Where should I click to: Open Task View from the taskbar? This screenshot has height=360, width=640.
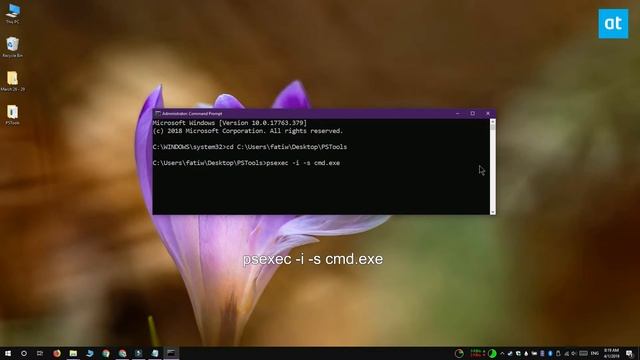(40, 353)
